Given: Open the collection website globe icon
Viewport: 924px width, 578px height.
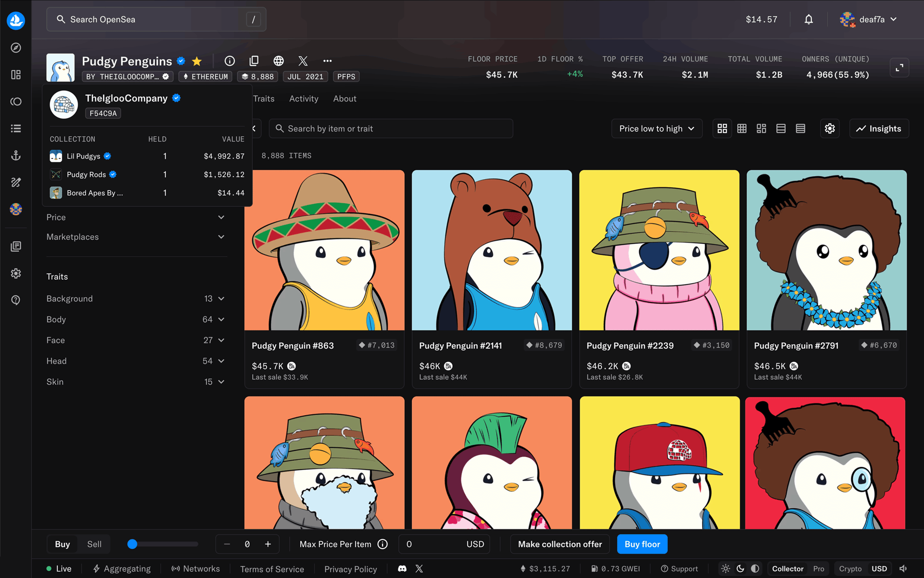Looking at the screenshot, I should (x=279, y=61).
